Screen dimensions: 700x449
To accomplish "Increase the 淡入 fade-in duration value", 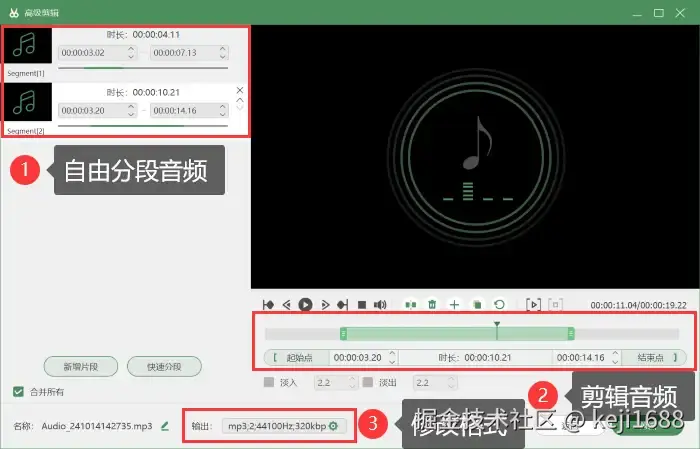I will point(352,379).
